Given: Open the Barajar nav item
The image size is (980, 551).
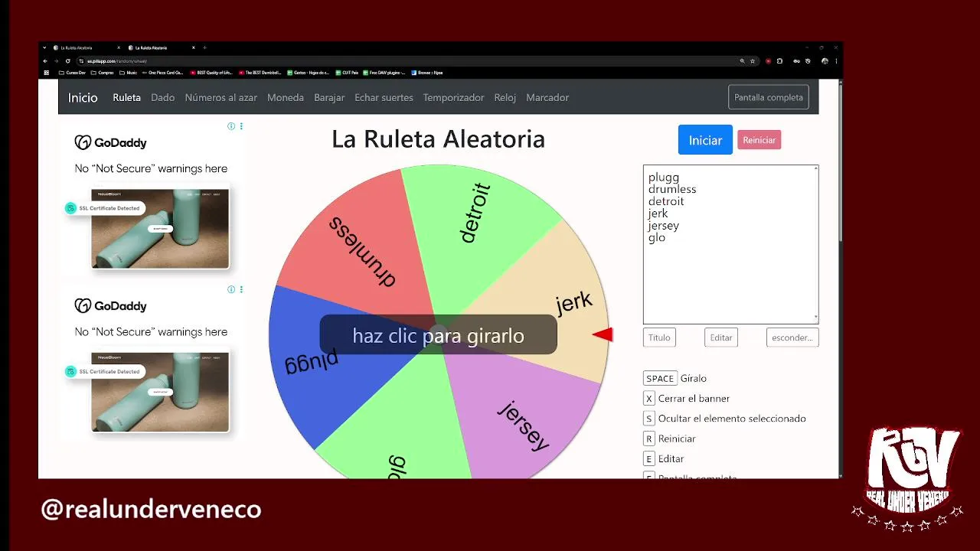Looking at the screenshot, I should [x=329, y=97].
